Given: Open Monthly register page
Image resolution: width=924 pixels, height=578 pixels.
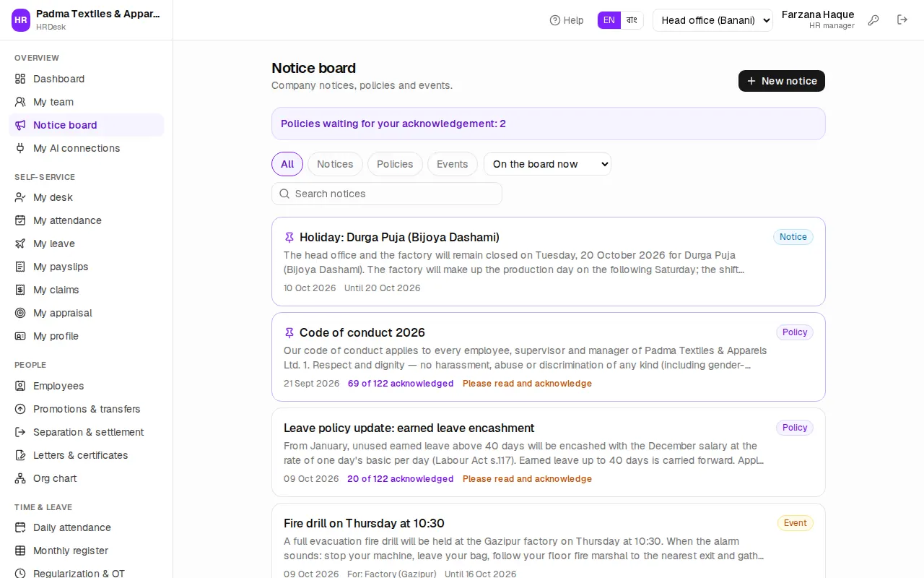Looking at the screenshot, I should pos(87,551).
